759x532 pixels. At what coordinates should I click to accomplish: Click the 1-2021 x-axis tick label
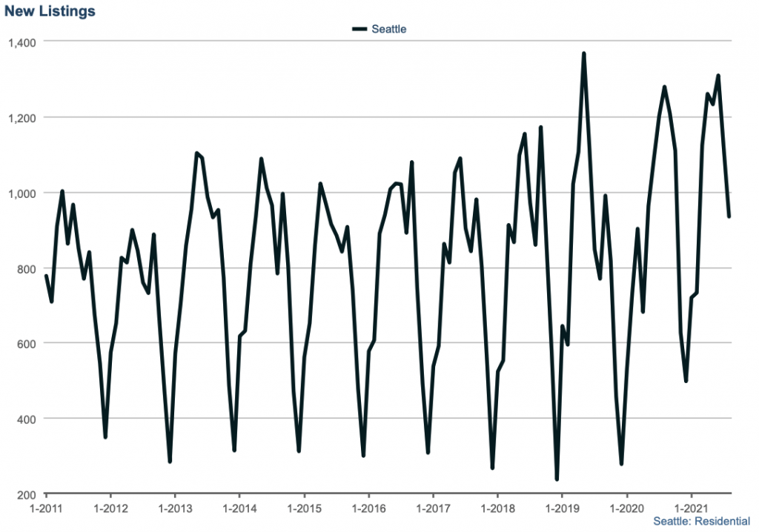[690, 510]
